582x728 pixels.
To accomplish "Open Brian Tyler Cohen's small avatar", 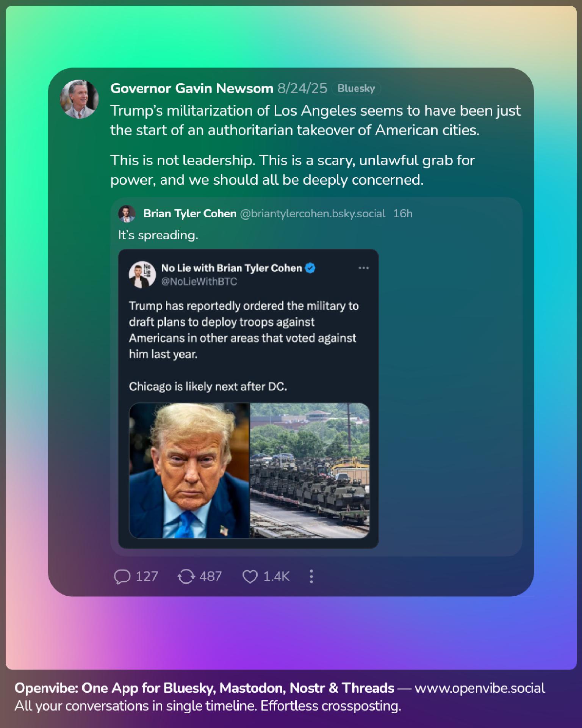I will click(127, 214).
